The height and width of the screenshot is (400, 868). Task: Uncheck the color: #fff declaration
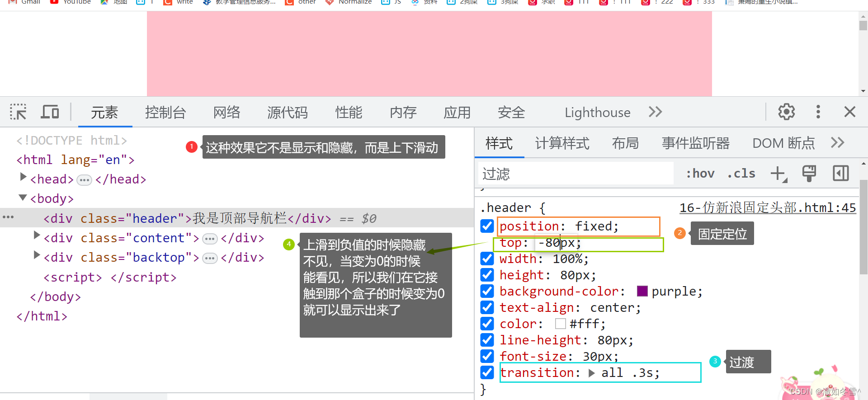[x=487, y=324]
